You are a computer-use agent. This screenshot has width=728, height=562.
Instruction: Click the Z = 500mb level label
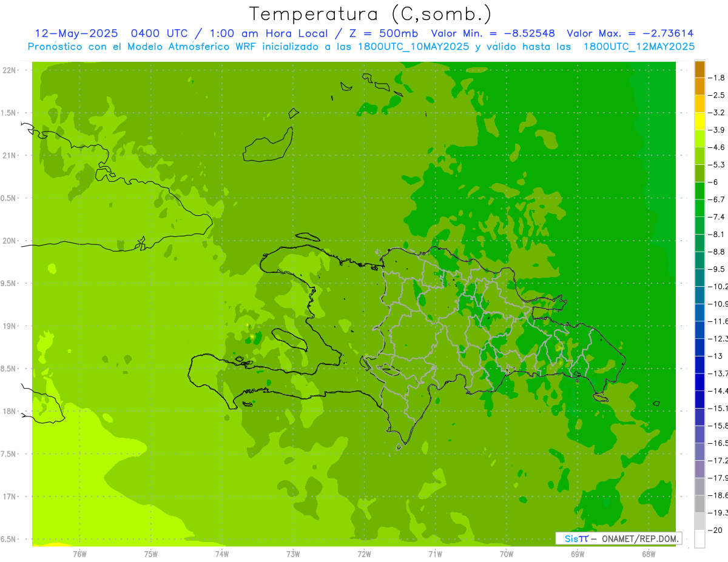pyautogui.click(x=385, y=33)
